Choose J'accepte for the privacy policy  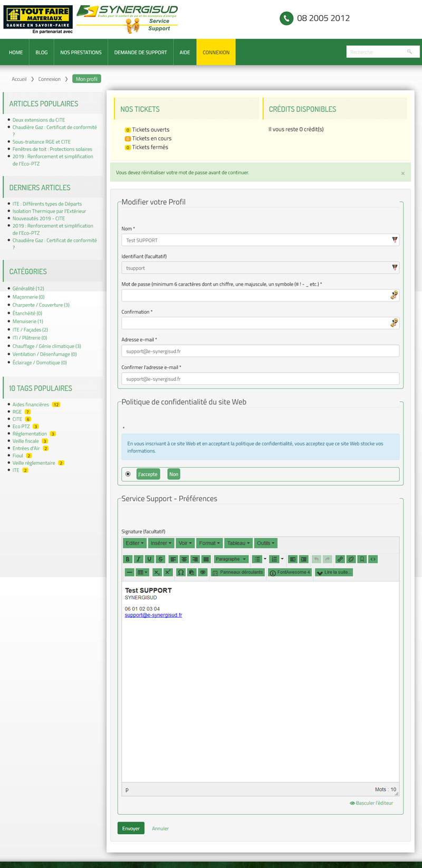148,474
